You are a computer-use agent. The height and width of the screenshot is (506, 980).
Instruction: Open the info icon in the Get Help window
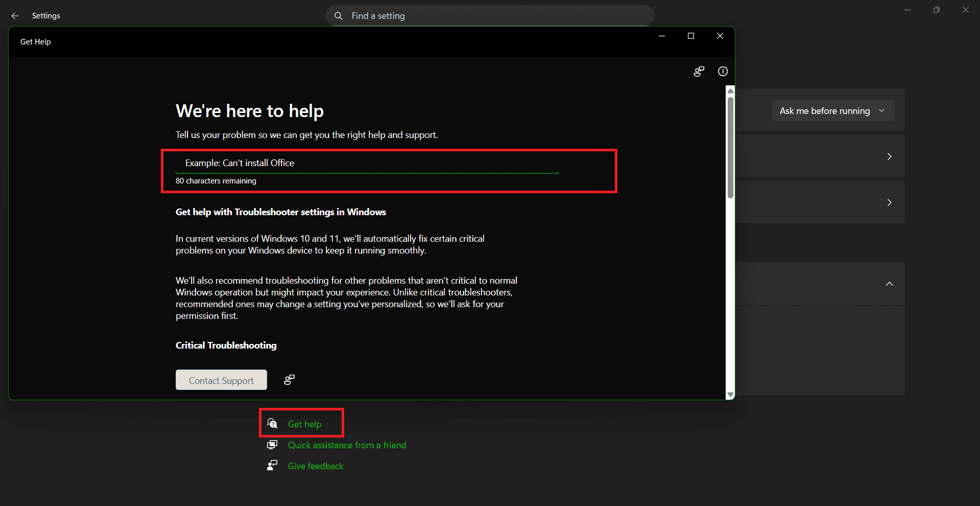722,72
